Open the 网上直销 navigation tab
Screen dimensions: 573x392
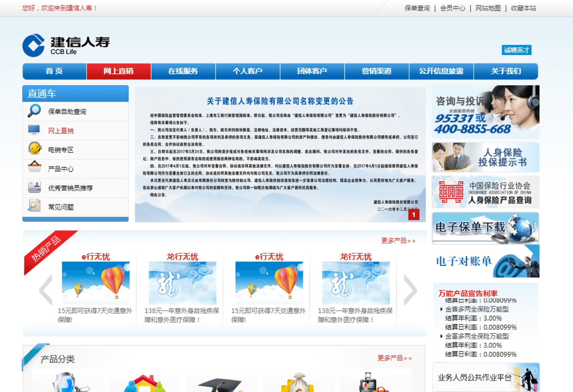[x=119, y=71]
